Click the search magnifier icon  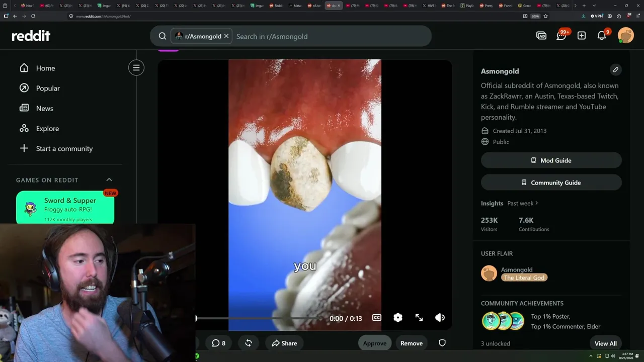(163, 36)
